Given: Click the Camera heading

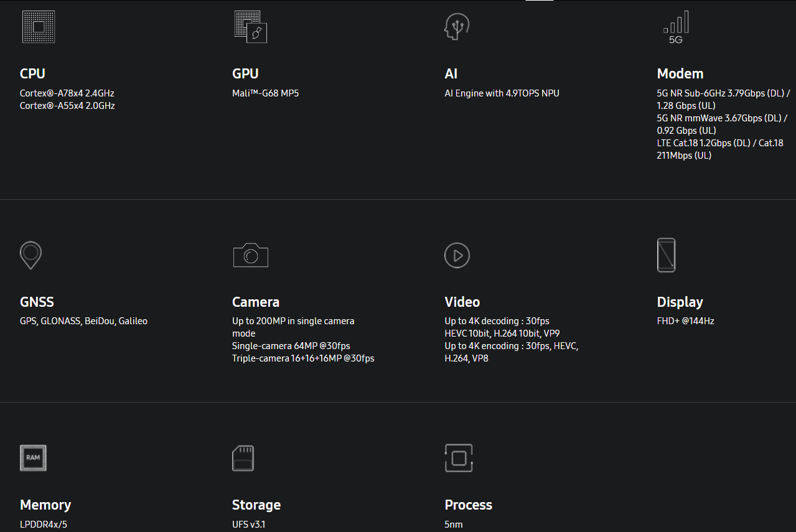Looking at the screenshot, I should coord(256,302).
